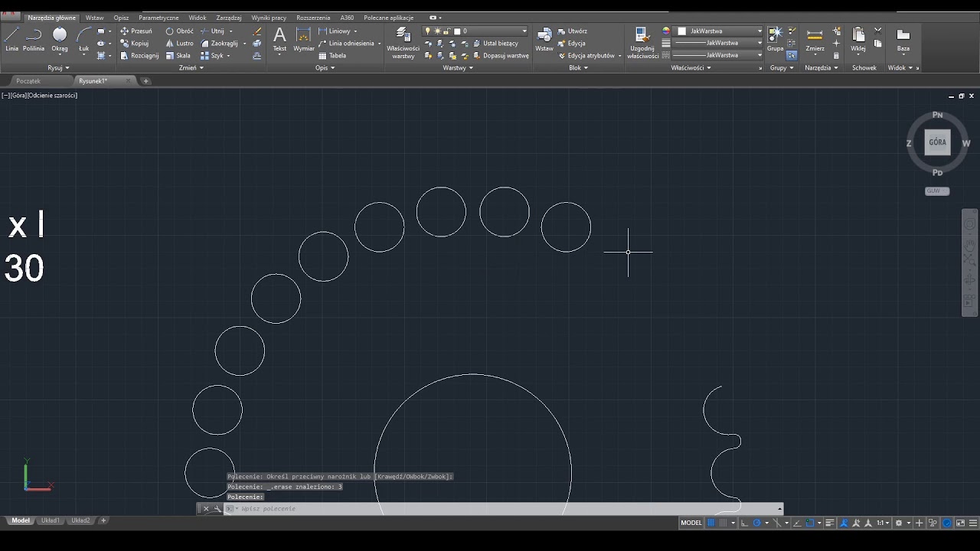The width and height of the screenshot is (980, 551).
Task: Toggle hardware acceleration circle icon
Action: click(x=947, y=523)
